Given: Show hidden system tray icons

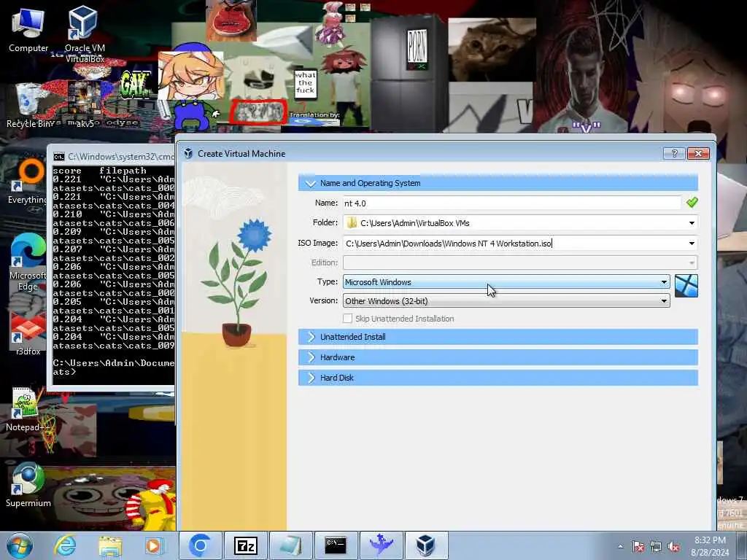Looking at the screenshot, I should click(x=620, y=547).
